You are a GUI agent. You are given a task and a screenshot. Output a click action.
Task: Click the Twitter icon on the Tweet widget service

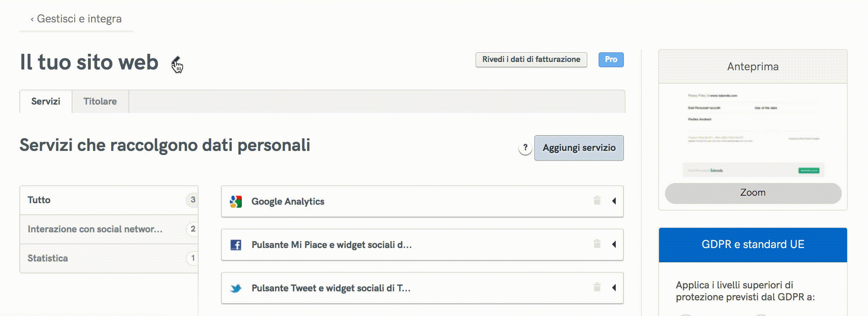[237, 288]
